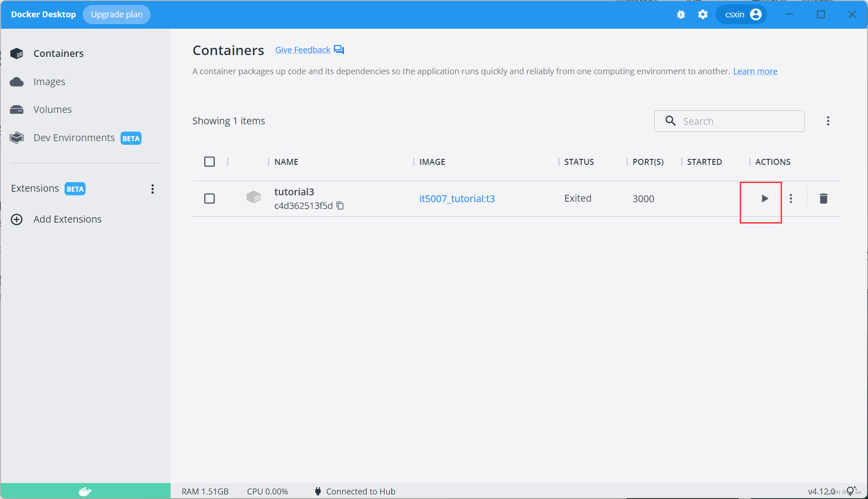Click the RAM 1.51GB indicator
Viewport: 868px width, 499px height.
[x=205, y=492]
